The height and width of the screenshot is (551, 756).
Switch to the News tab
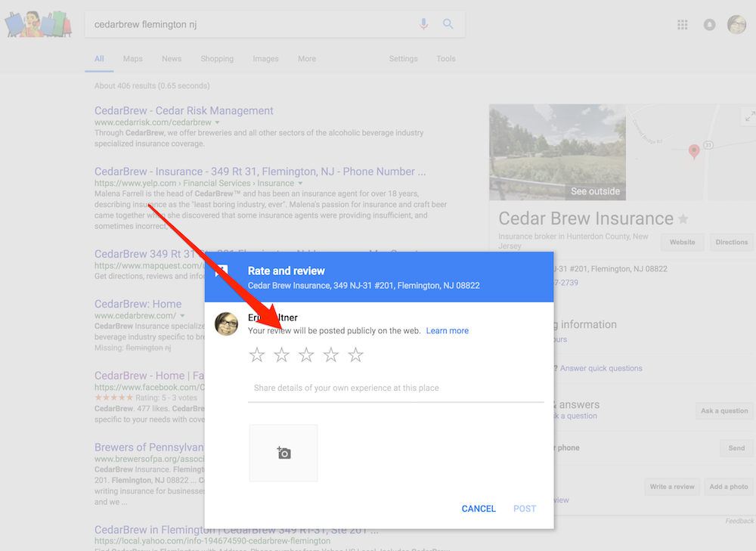pos(172,59)
